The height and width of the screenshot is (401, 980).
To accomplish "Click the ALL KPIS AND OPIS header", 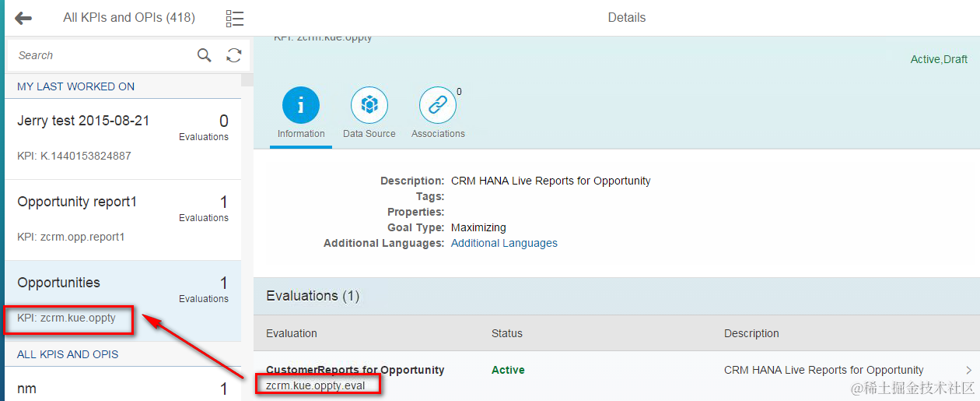I will 68,354.
